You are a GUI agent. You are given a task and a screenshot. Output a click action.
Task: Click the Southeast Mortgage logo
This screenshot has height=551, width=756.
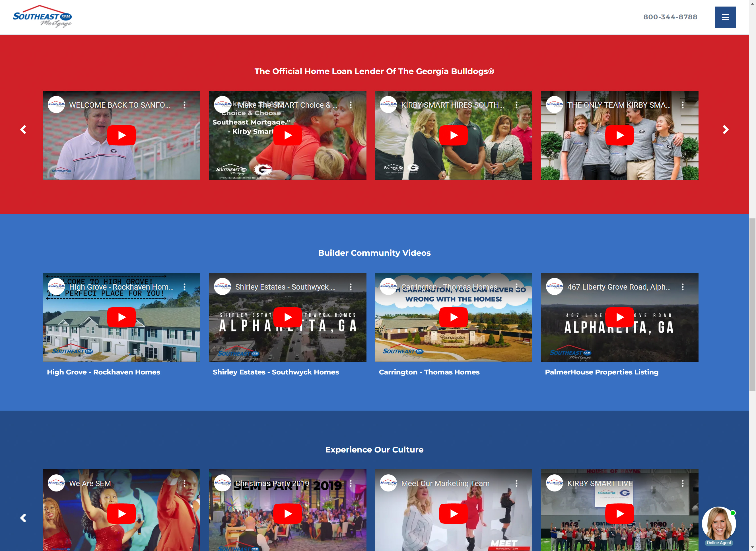(x=42, y=16)
